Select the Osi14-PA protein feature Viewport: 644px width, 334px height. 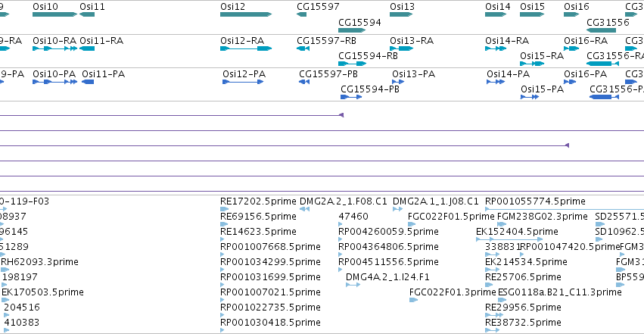pos(496,82)
